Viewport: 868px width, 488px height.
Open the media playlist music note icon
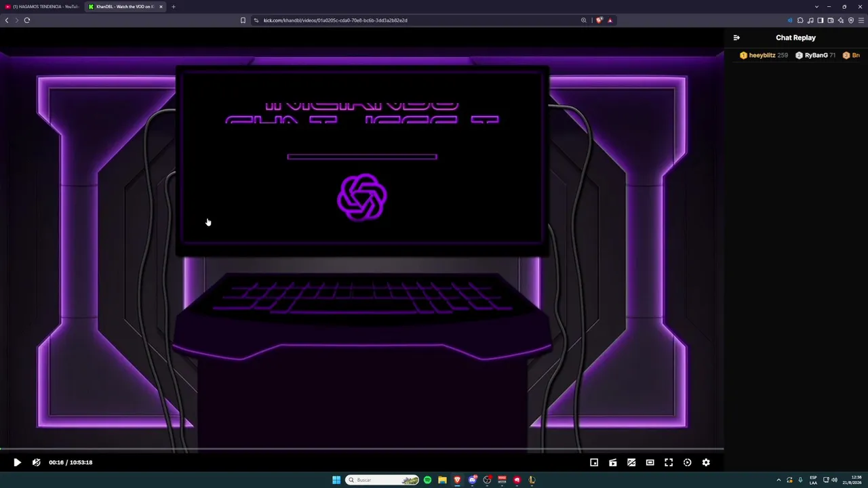click(810, 20)
